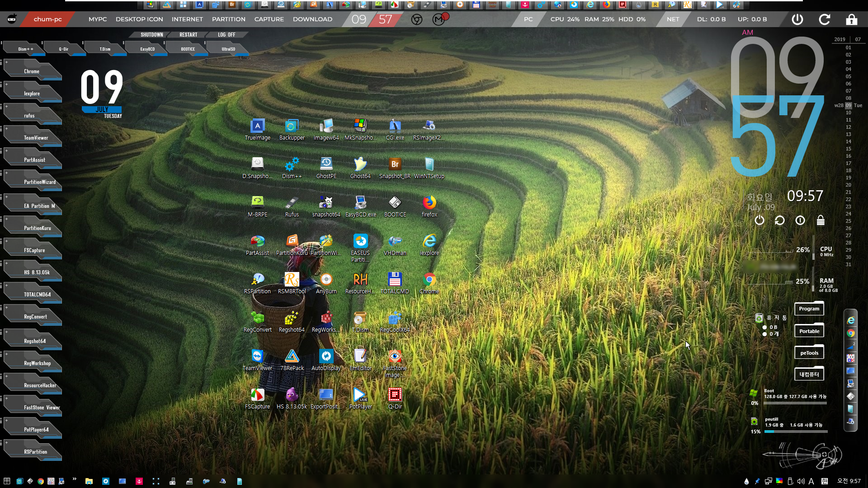Launch the TOTALCMD desktop icon

[395, 283]
